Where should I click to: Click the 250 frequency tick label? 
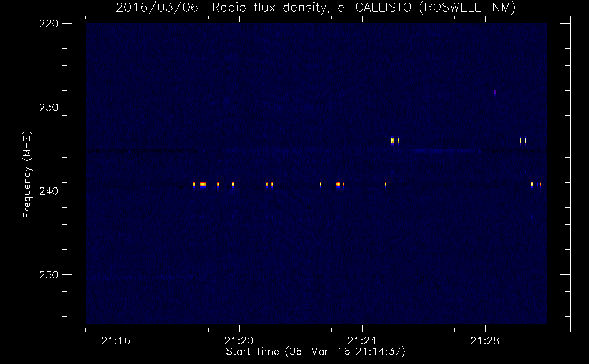coord(49,275)
